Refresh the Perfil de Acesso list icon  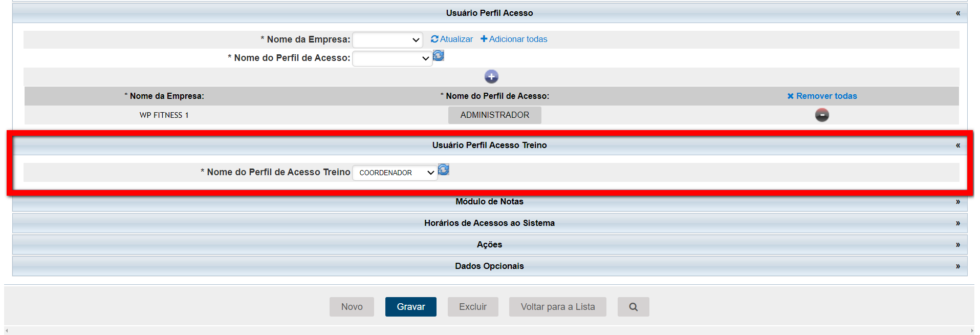coord(439,56)
